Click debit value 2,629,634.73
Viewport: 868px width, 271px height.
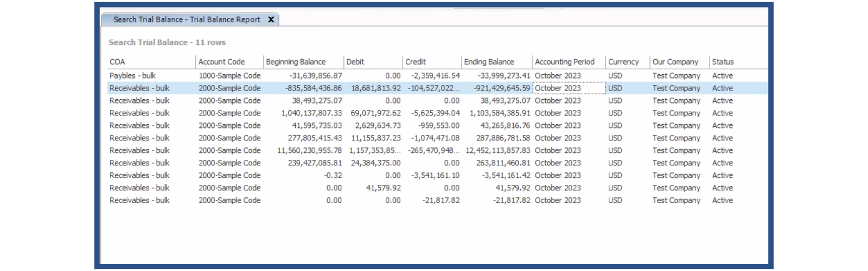[x=378, y=126]
